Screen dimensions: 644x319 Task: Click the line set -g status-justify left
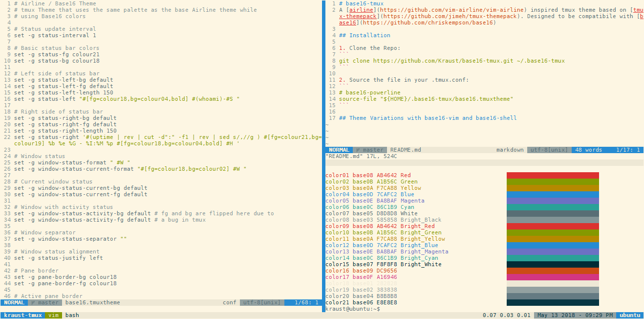[59, 258]
